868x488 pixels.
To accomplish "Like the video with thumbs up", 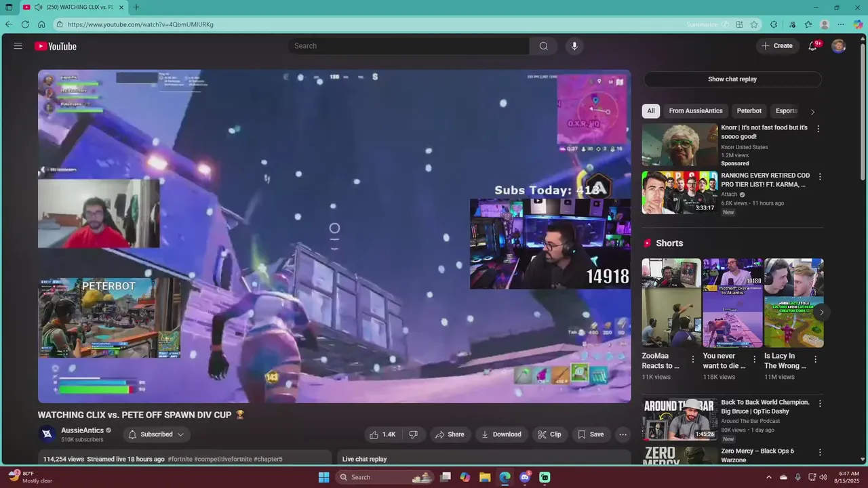I will (382, 434).
